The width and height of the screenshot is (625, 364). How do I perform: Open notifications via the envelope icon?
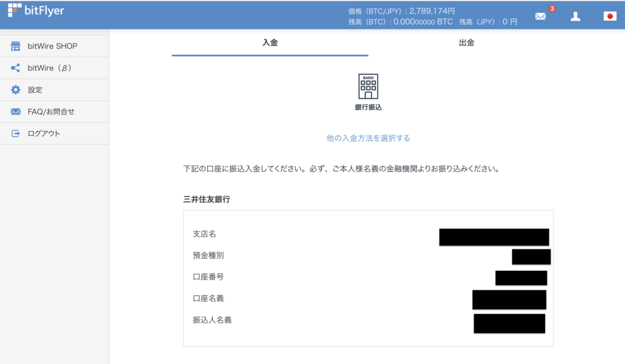(540, 16)
